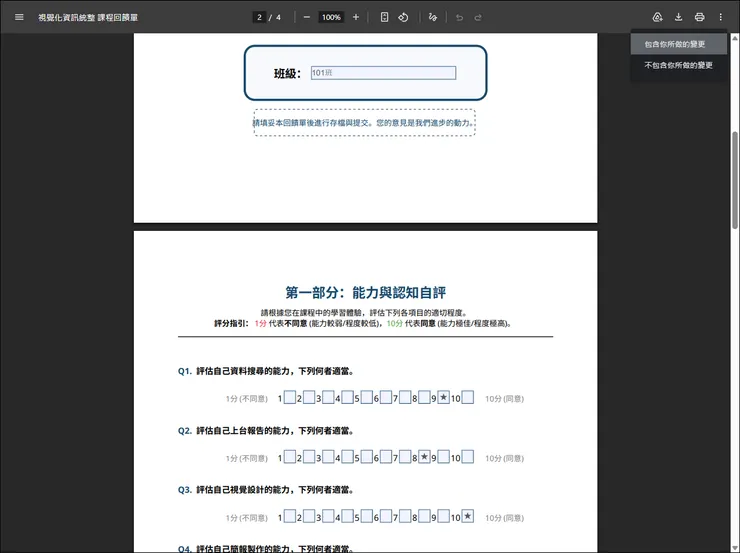Click the Q2. question text
This screenshot has width=740, height=553.
tap(266, 431)
